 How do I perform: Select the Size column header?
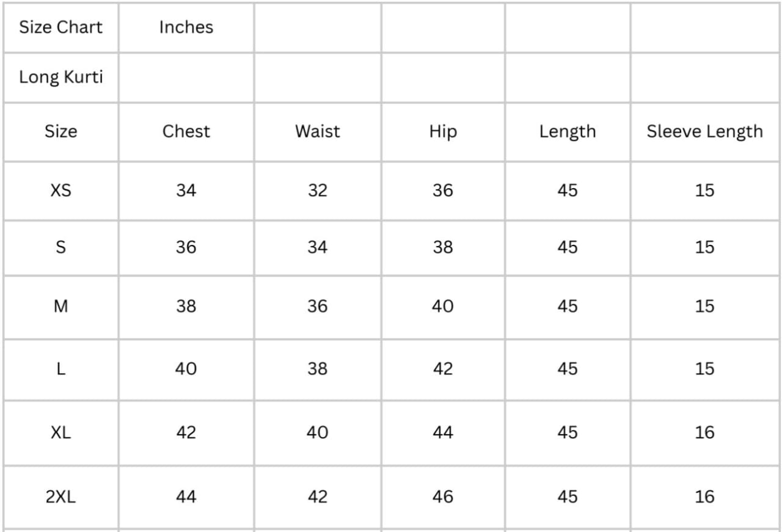(x=60, y=131)
